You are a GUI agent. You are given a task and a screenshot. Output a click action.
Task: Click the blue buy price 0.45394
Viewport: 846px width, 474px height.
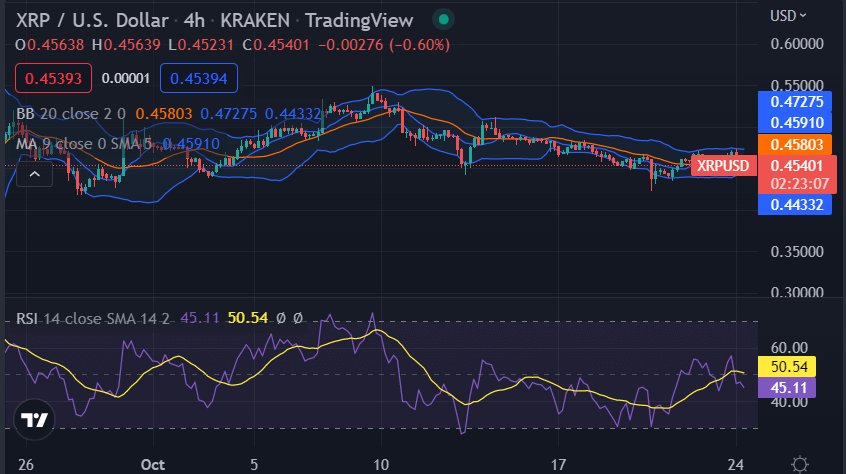tap(199, 78)
